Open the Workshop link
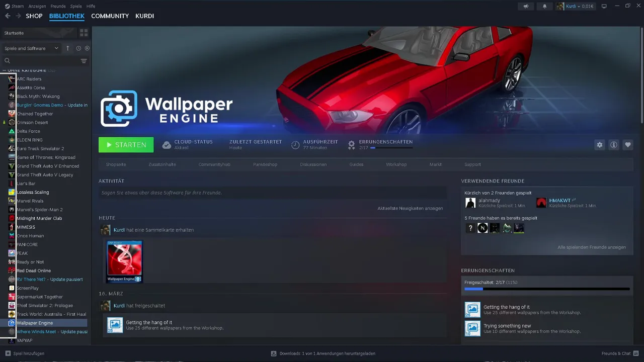Screen dimensions: 644x362 396,164
